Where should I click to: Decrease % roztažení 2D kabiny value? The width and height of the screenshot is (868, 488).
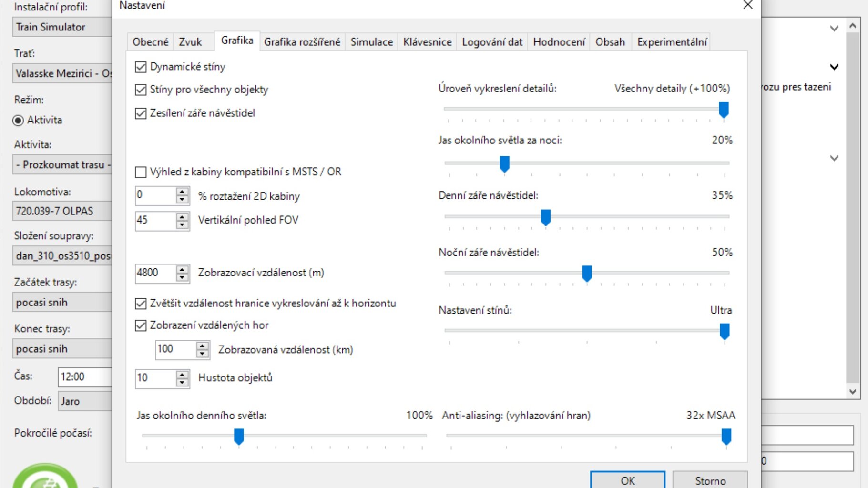182,200
